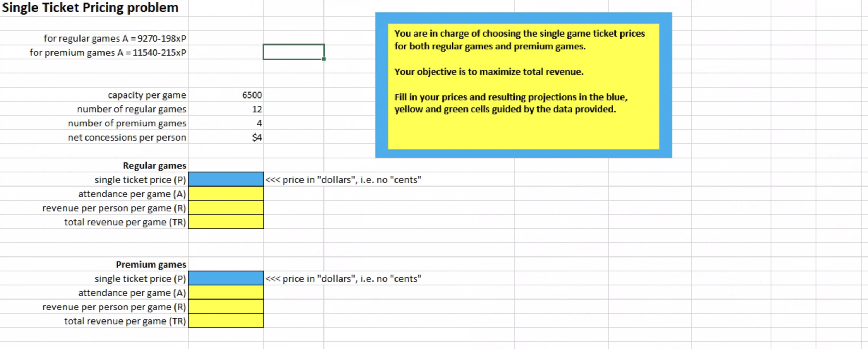
Task: Click the 'for premium games A = 11540-215xP' text
Action: coord(108,52)
